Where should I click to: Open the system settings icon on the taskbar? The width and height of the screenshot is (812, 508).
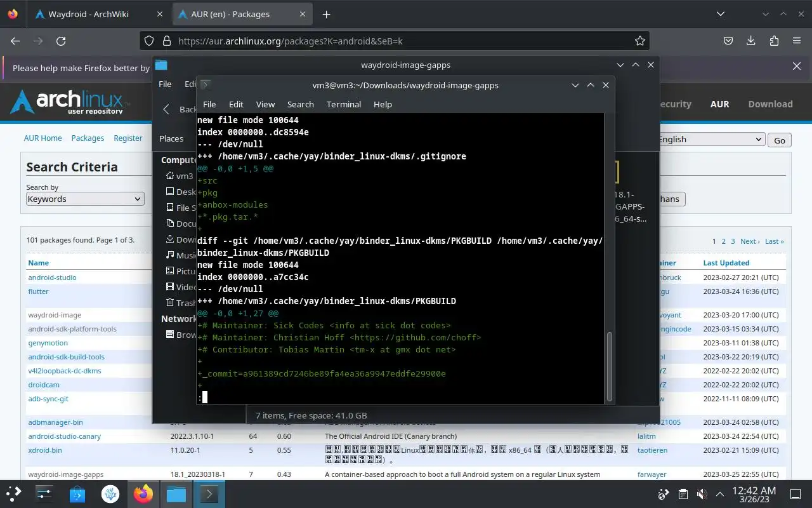(x=44, y=493)
